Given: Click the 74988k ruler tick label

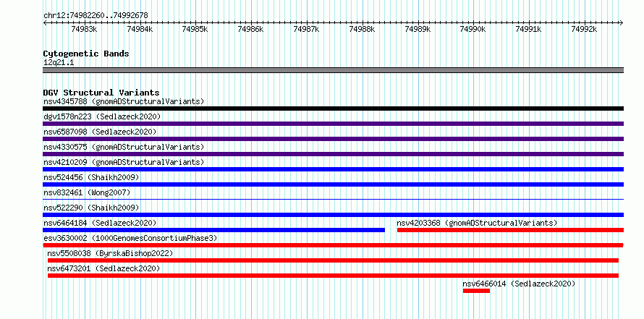Looking at the screenshot, I should click(362, 29).
